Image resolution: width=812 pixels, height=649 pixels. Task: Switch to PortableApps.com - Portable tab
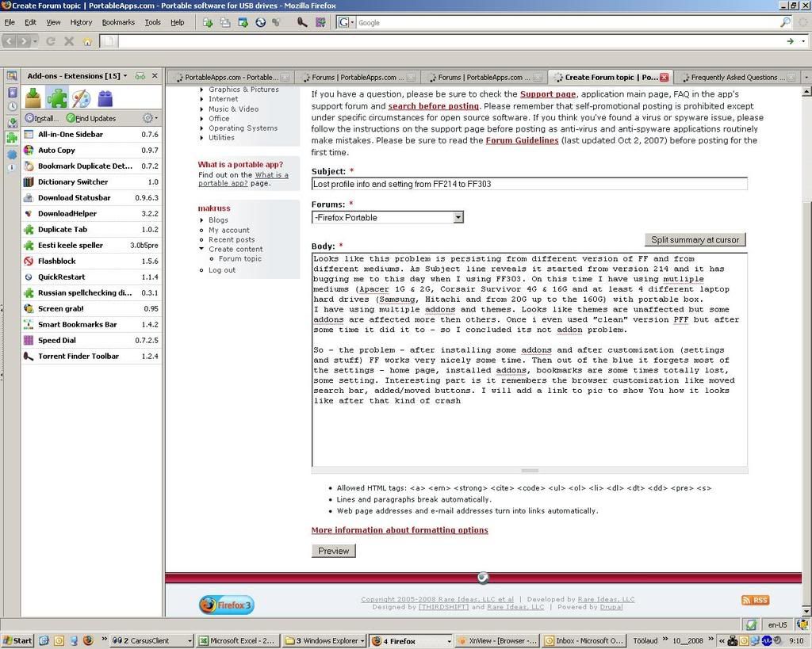(x=231, y=77)
